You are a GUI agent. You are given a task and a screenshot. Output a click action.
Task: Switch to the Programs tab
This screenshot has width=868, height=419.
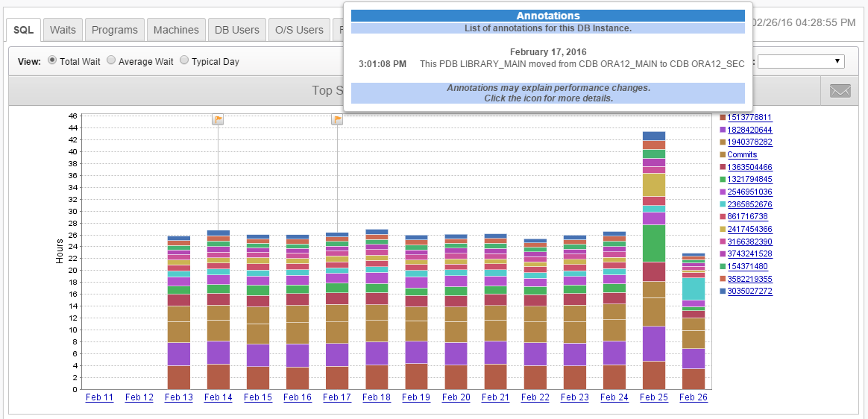(115, 30)
